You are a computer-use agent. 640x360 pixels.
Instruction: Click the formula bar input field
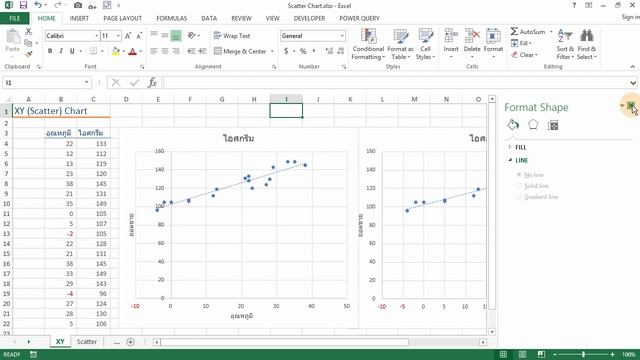click(x=396, y=83)
